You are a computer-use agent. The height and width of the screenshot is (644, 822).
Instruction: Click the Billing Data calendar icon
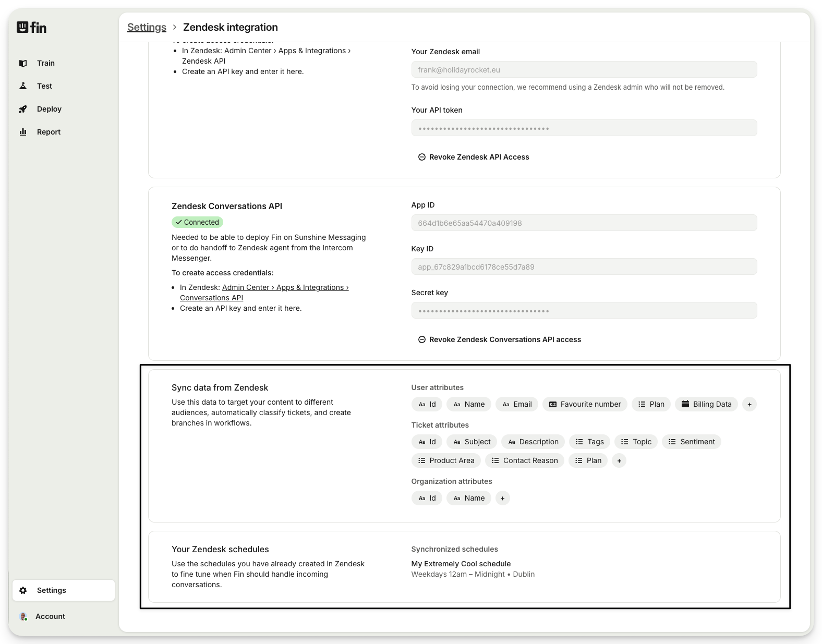(685, 404)
